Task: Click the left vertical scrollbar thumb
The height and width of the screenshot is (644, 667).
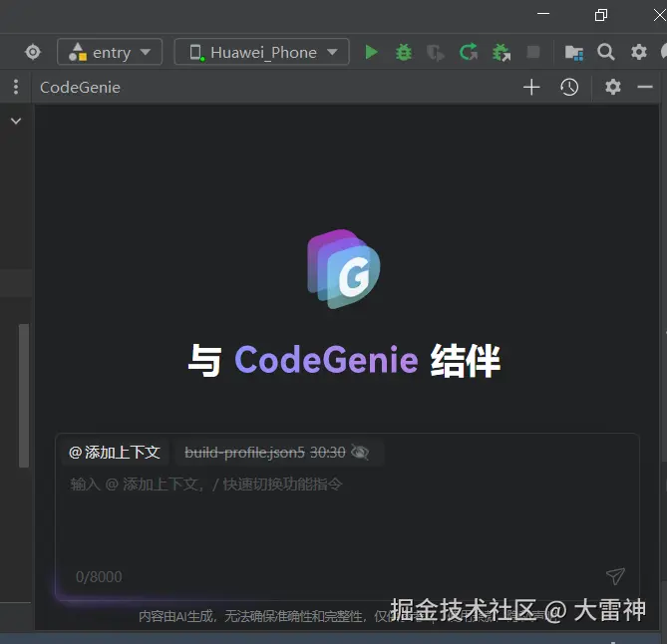Action: point(24,396)
